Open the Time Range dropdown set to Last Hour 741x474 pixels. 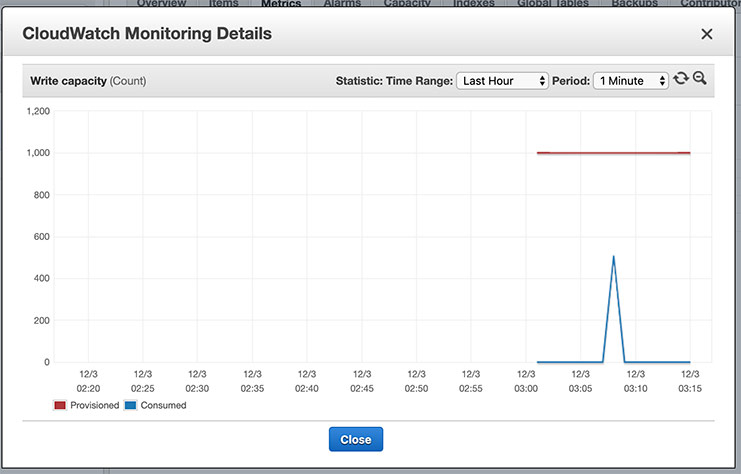502,81
